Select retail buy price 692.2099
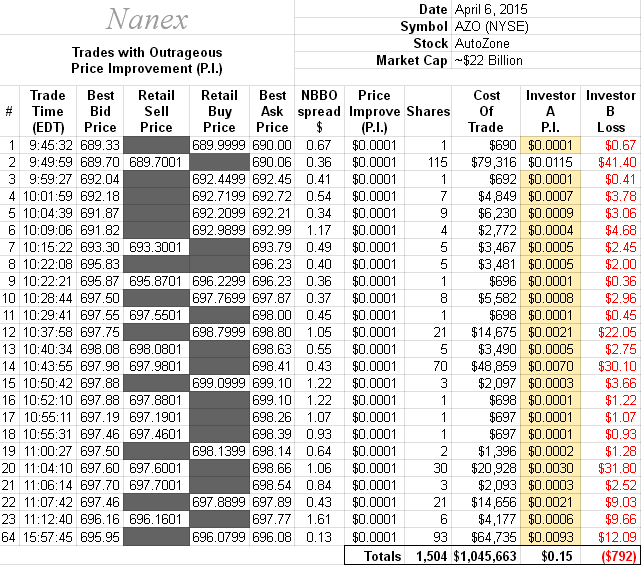The width and height of the screenshot is (641, 565). [219, 213]
